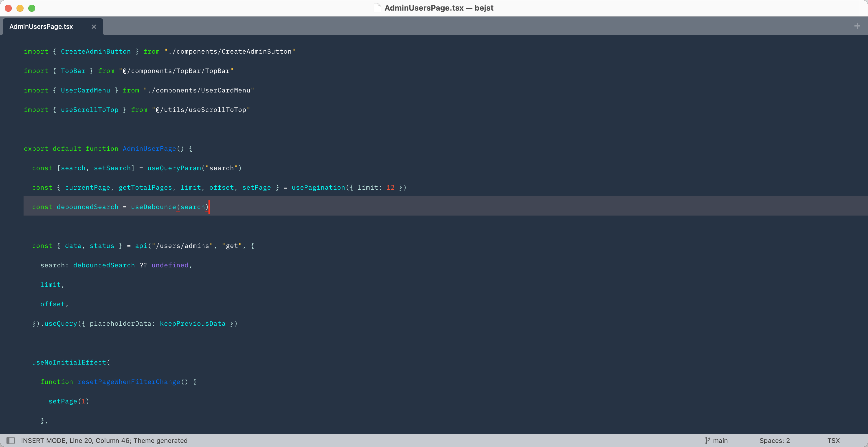Image resolution: width=868 pixels, height=447 pixels.
Task: Open a new tab with plus icon
Action: point(857,26)
